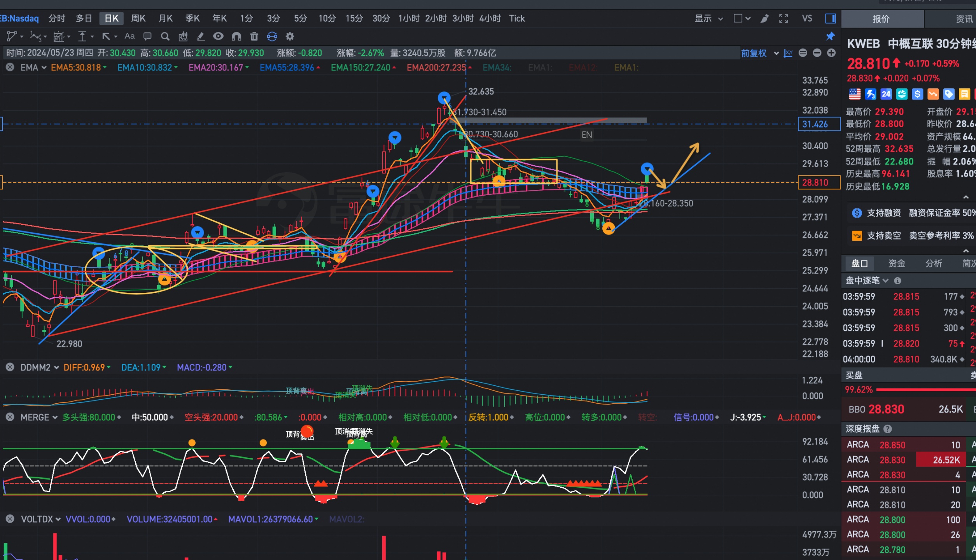Enter fullscreen chart mode icon
Image resolution: width=976 pixels, height=560 pixels.
tap(784, 19)
